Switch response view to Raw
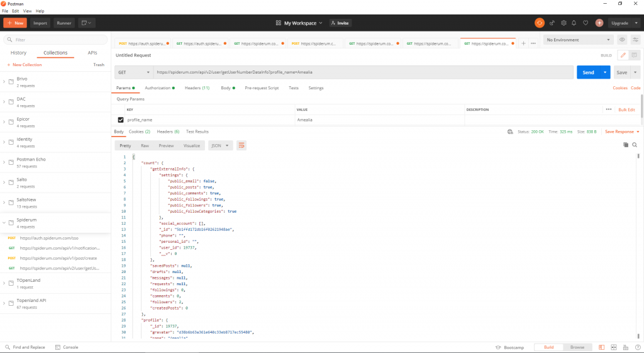Image resolution: width=644 pixels, height=353 pixels. 145,145
